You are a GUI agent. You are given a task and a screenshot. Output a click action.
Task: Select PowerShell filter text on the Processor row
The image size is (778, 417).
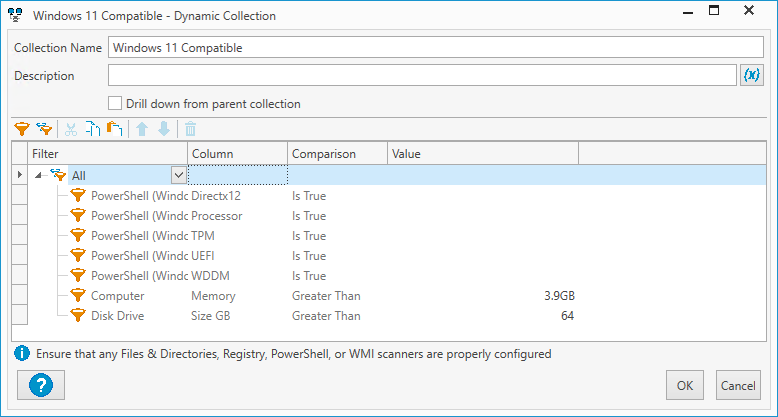(139, 215)
